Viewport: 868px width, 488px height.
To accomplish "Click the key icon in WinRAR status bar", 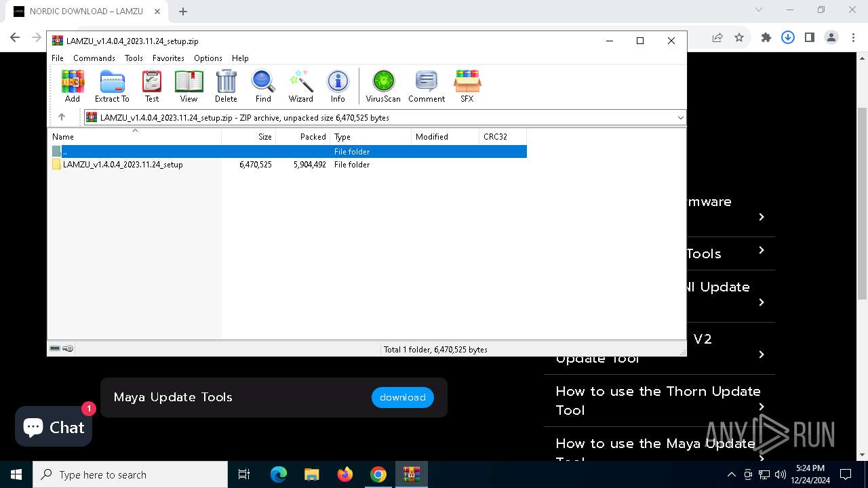I will pos(68,348).
